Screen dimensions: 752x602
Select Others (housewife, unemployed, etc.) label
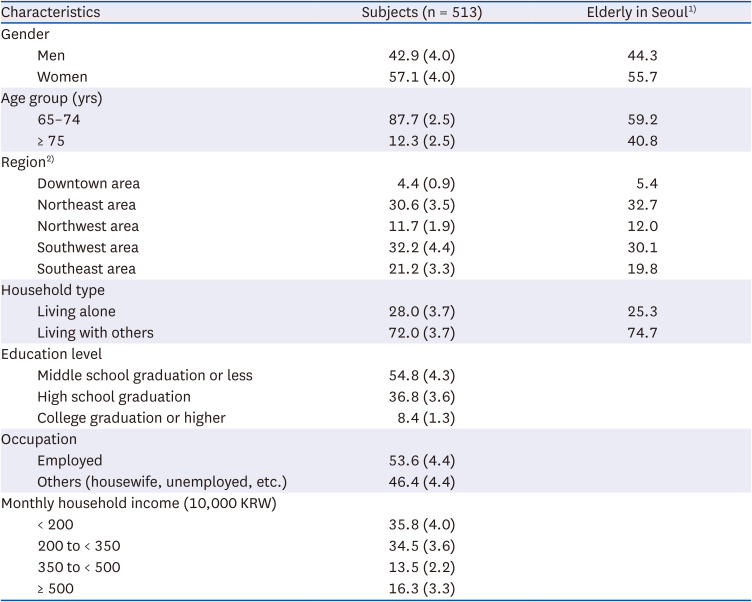point(162,482)
